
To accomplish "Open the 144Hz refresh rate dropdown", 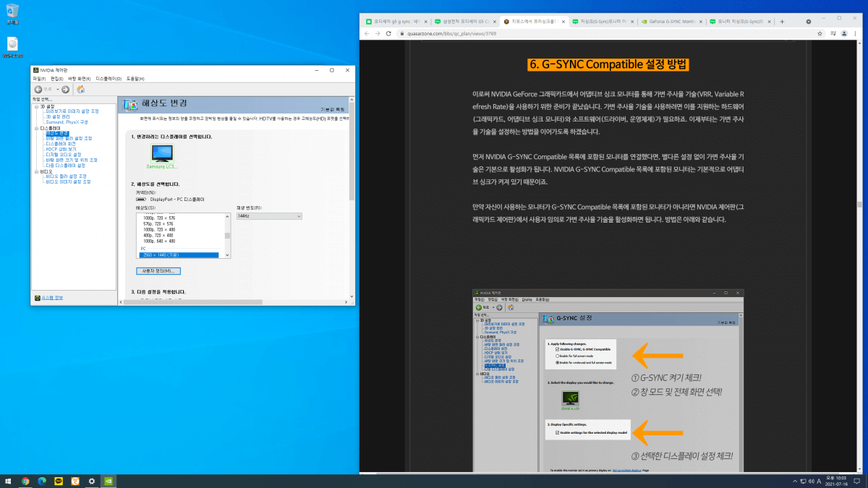I will click(x=269, y=216).
